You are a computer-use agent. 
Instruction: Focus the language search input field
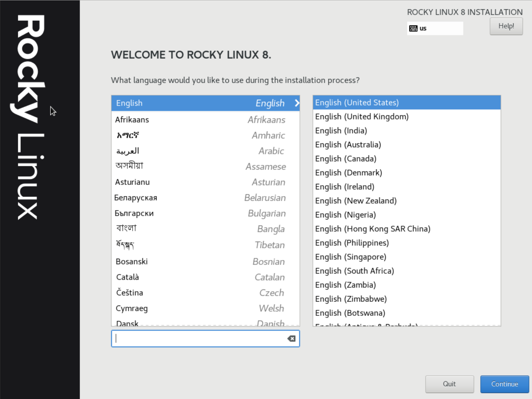(205, 338)
